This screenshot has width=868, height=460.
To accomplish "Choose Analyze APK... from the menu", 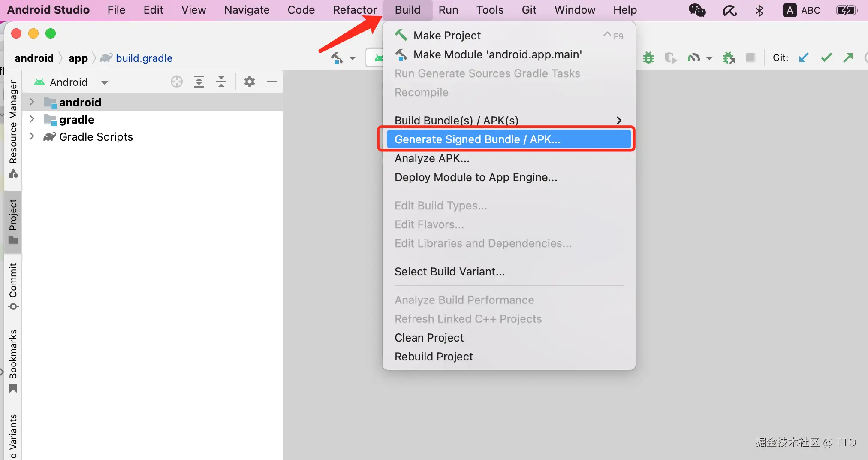I will click(509, 158).
